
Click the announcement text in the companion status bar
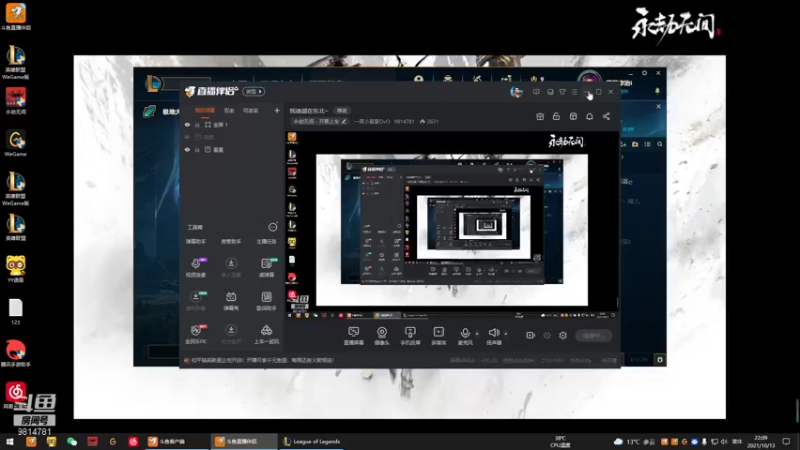point(262,360)
